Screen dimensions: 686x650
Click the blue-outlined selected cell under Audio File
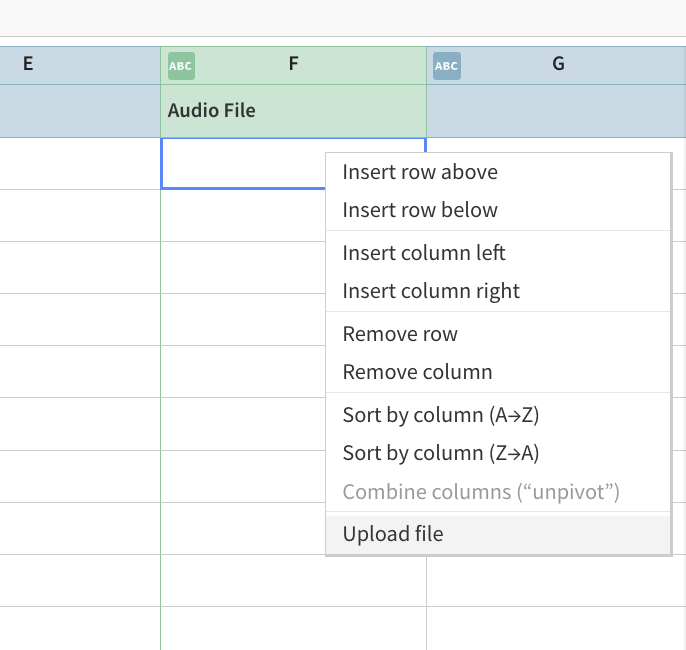[242, 163]
